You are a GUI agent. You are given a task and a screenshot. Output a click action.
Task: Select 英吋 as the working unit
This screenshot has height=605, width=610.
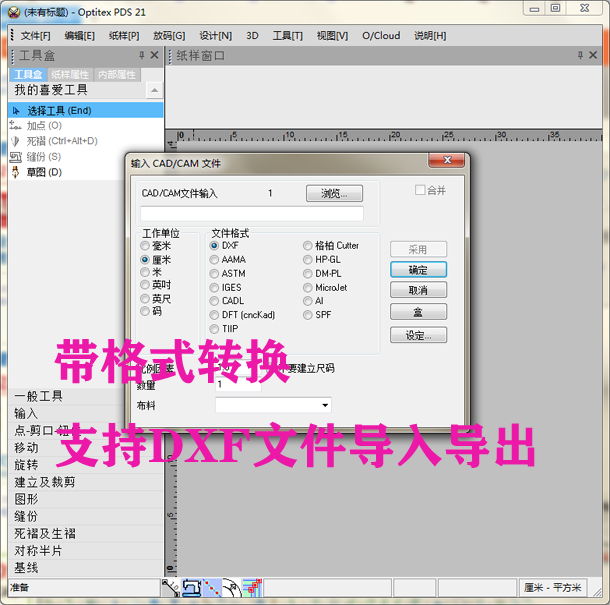(x=156, y=285)
